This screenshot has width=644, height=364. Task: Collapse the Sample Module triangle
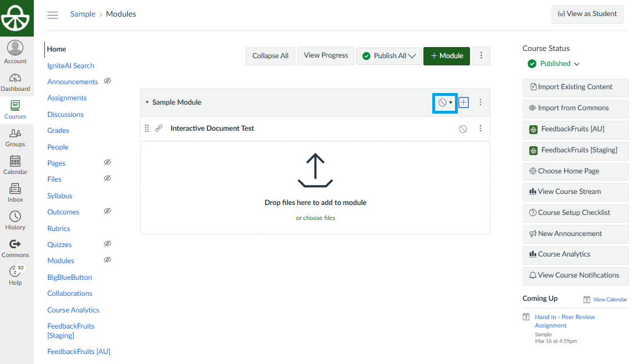click(147, 102)
